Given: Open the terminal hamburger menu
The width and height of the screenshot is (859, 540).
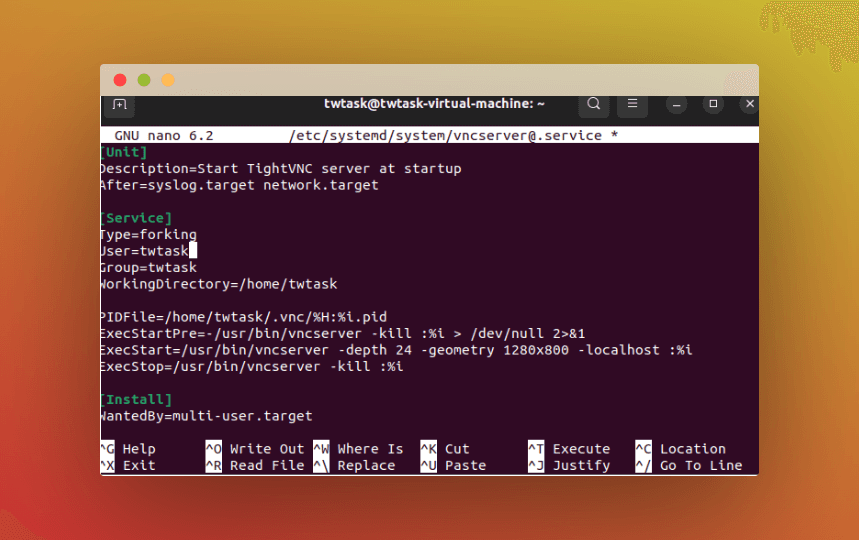Looking at the screenshot, I should [632, 104].
